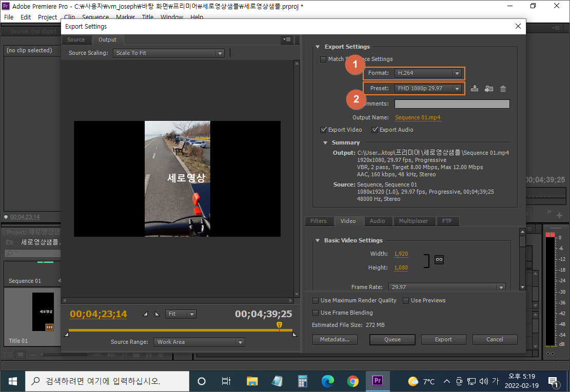The width and height of the screenshot is (570, 392).
Task: Toggle the Export Audio checkbox
Action: click(375, 130)
